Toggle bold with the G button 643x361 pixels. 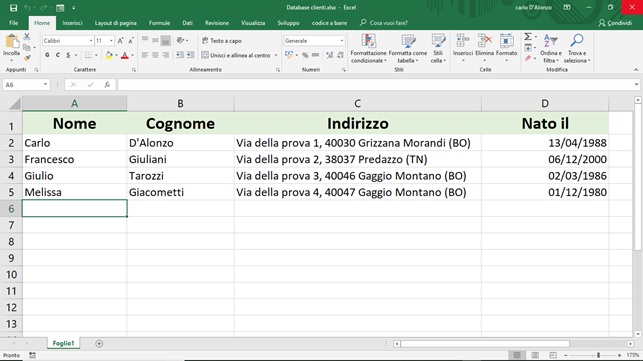(48, 55)
